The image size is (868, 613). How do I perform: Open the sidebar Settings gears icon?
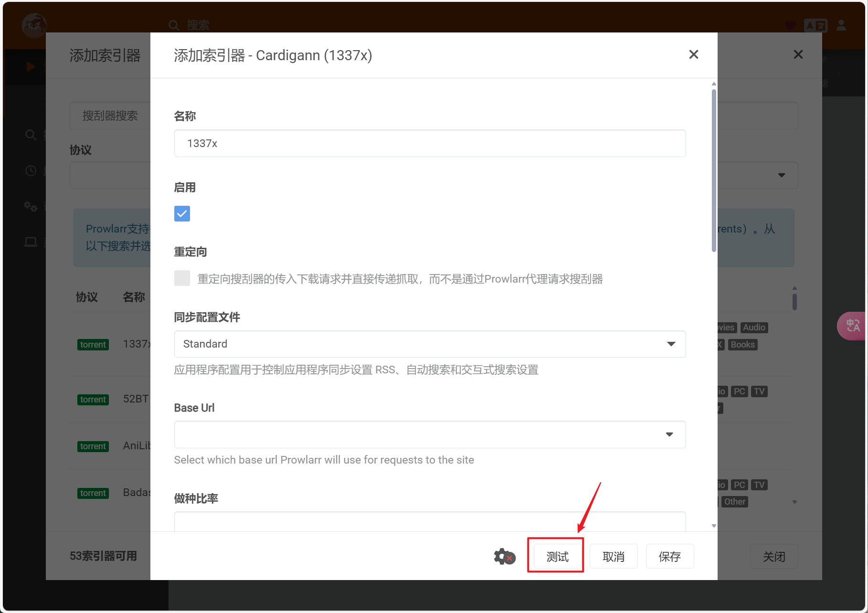point(31,206)
